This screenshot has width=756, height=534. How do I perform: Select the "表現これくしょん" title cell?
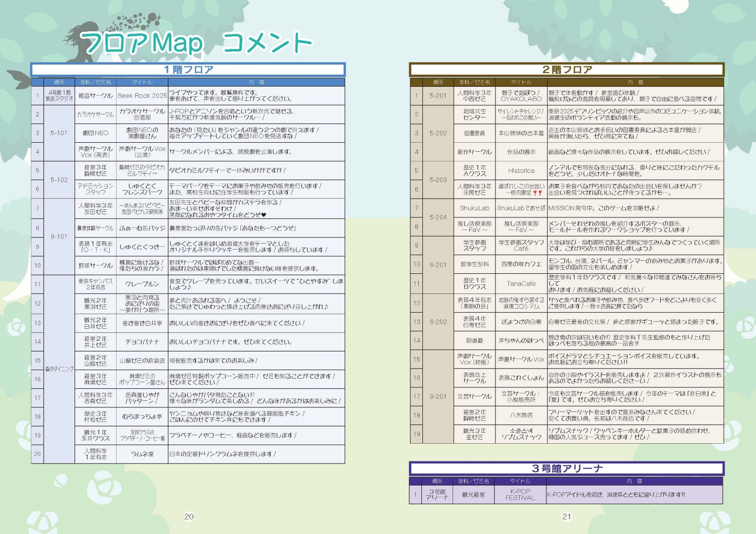(521, 378)
